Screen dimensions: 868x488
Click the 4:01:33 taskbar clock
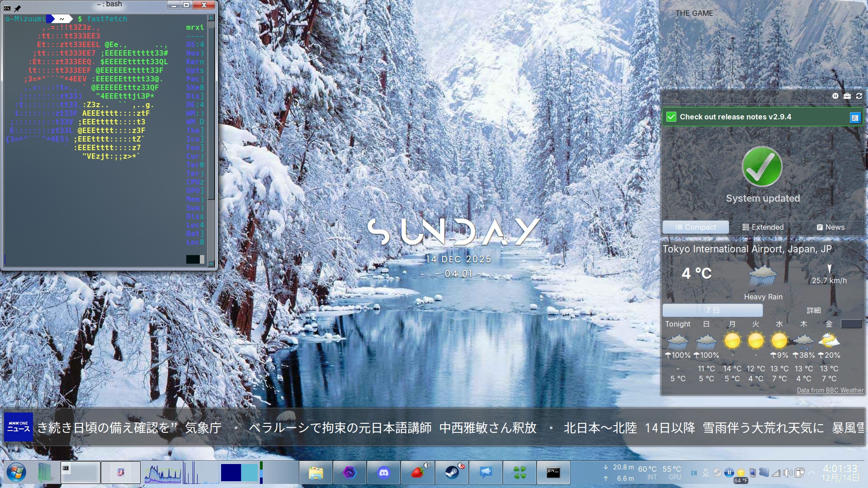840,469
